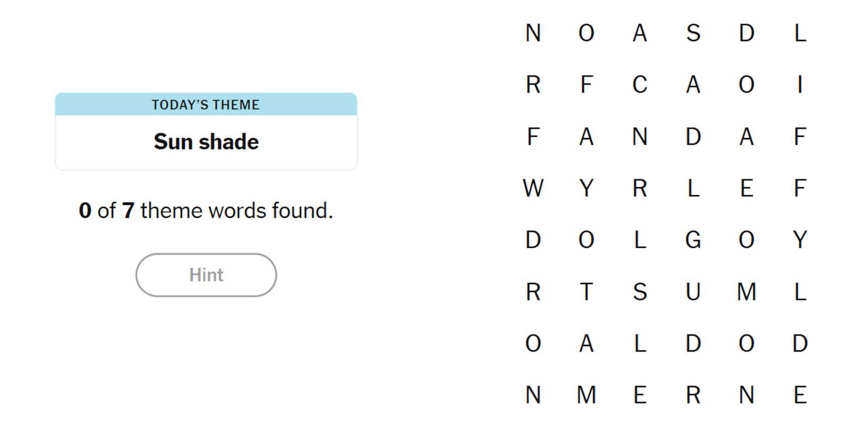Screen dimensions: 868x434
Task: Select the M between N and E
Action: pos(587,395)
